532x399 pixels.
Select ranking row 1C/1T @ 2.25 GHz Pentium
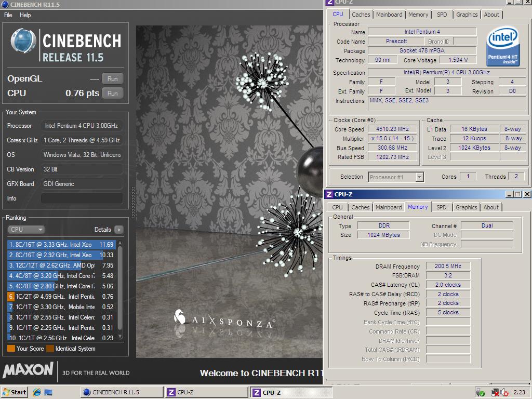pos(61,328)
